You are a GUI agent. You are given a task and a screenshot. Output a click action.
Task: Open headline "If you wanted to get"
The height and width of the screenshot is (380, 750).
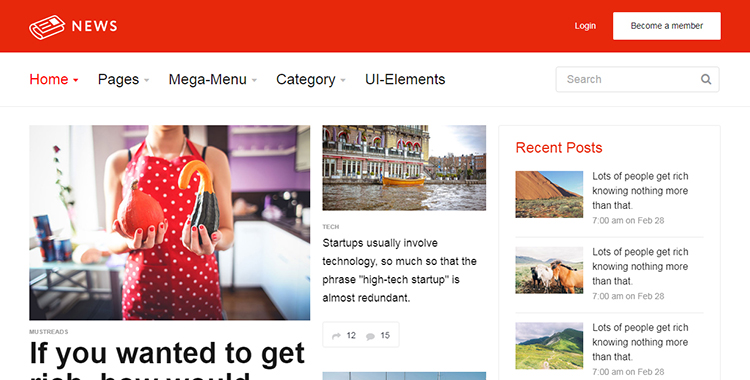click(167, 354)
